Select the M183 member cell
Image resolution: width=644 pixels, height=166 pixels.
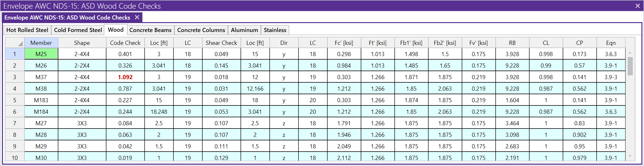click(41, 100)
